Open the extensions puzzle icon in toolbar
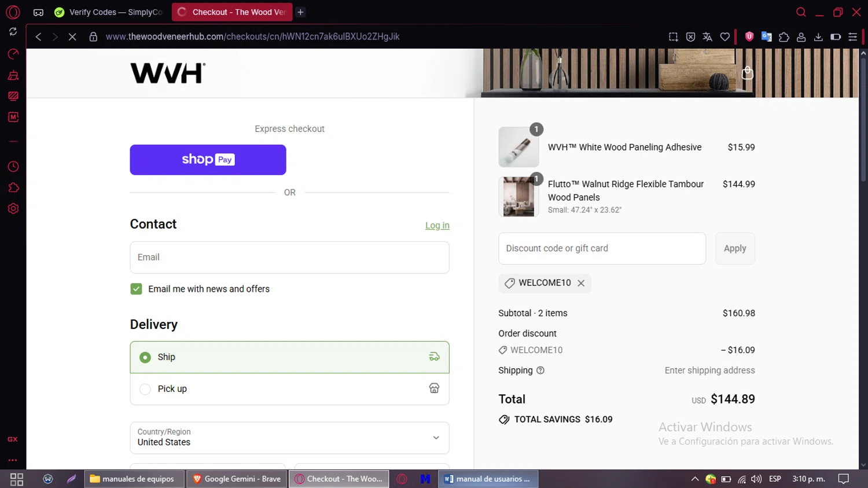The height and width of the screenshot is (488, 868). click(784, 36)
